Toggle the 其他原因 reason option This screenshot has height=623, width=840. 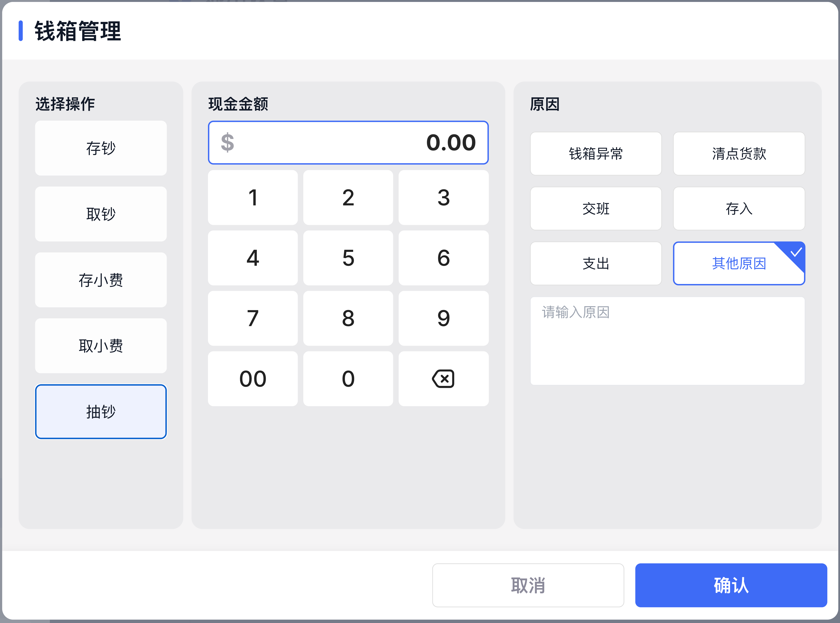click(739, 263)
